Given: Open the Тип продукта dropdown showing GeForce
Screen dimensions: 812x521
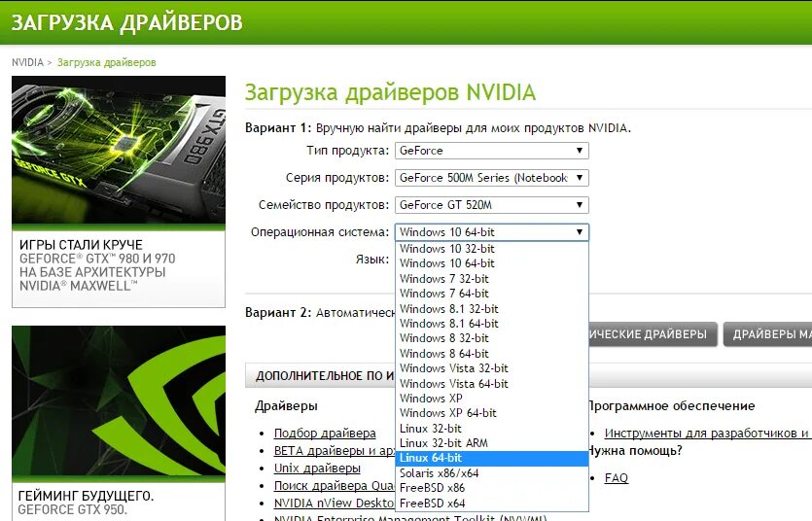Looking at the screenshot, I should [x=491, y=151].
